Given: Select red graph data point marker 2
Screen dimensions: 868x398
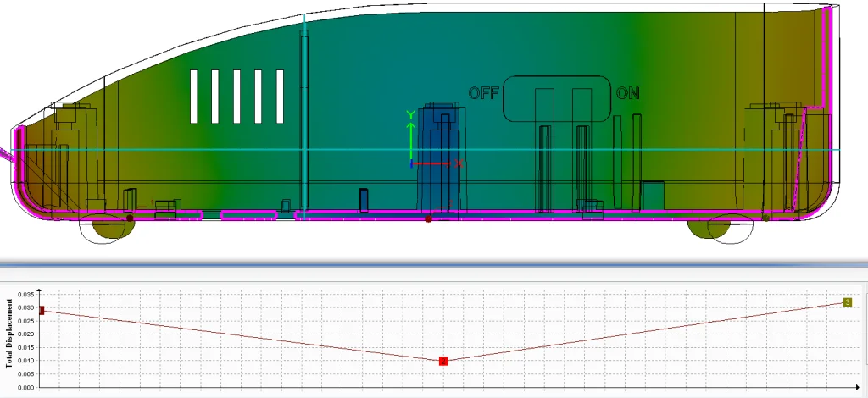Looking at the screenshot, I should click(442, 361).
